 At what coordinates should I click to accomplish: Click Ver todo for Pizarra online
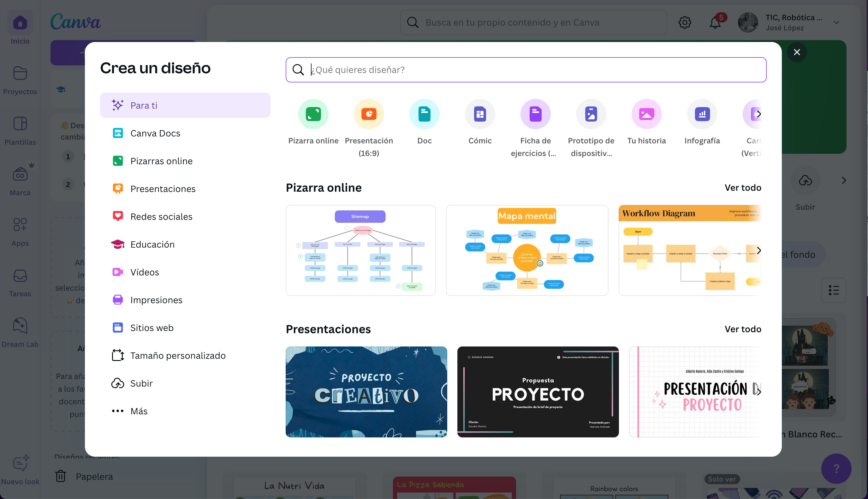(743, 188)
